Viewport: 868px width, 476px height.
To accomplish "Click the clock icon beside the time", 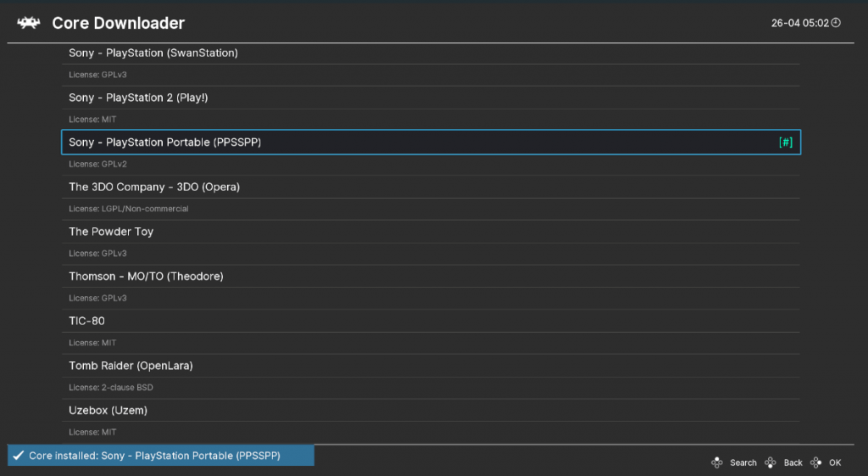I will pyautogui.click(x=836, y=23).
